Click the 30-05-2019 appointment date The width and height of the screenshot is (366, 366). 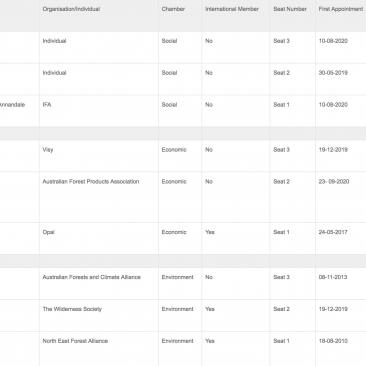pyautogui.click(x=333, y=73)
